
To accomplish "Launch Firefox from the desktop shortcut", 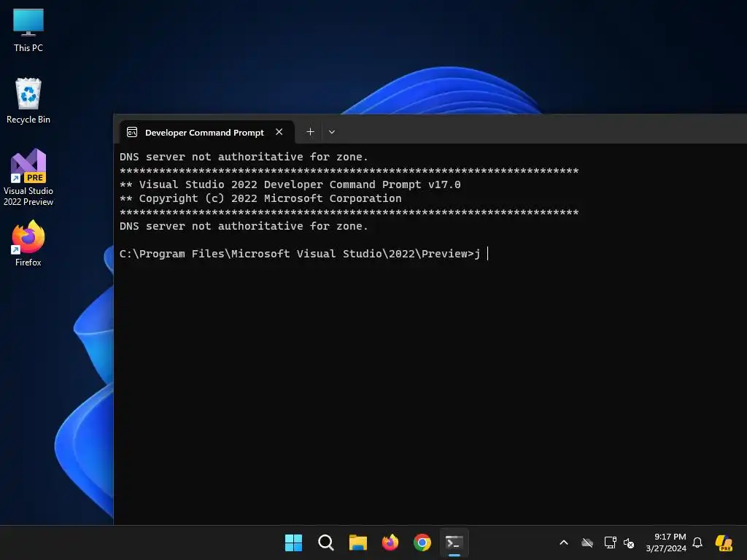I will click(28, 244).
